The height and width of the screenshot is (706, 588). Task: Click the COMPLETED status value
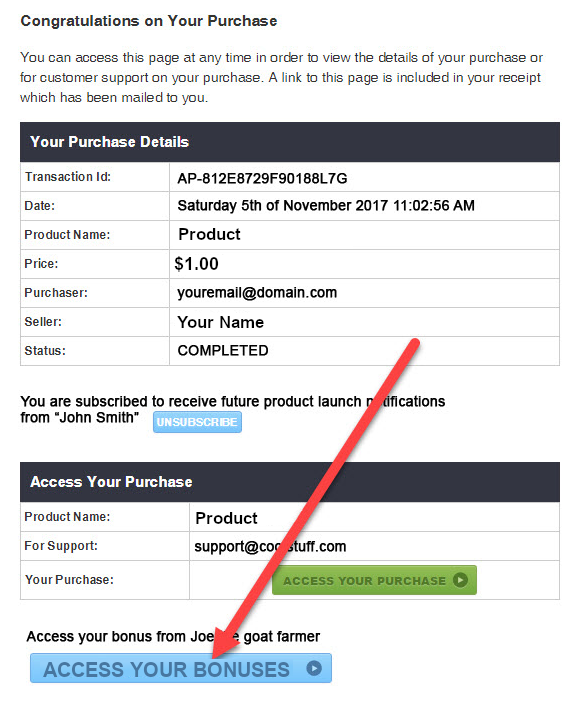click(223, 350)
